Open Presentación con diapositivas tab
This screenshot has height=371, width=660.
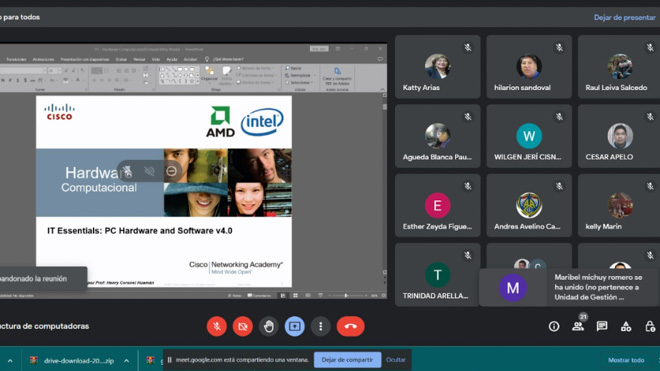(x=85, y=59)
